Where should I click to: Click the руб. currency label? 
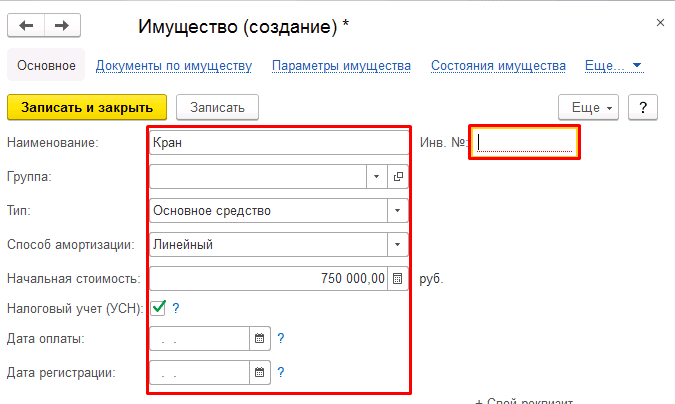pos(431,279)
